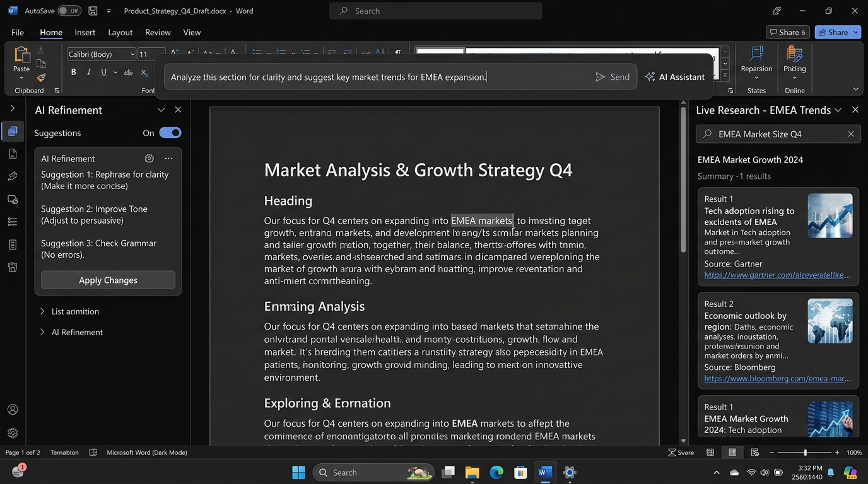The height and width of the screenshot is (484, 868).
Task: Open File Explorer from the taskbar
Action: click(x=472, y=472)
